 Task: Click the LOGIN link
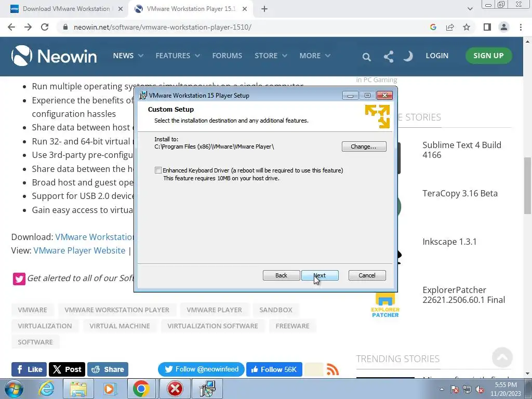[x=437, y=56]
